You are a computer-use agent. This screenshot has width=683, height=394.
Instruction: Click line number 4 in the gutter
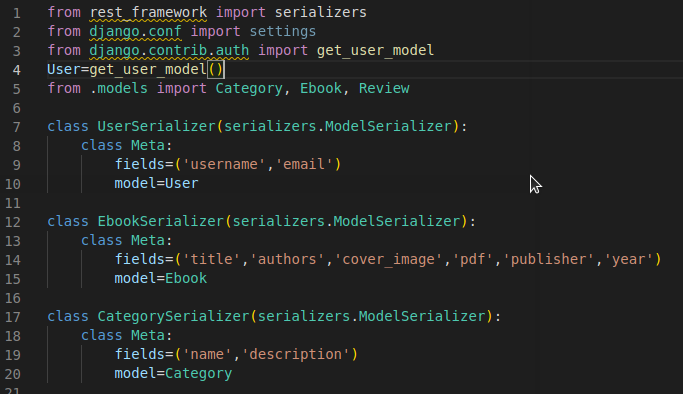(17, 70)
